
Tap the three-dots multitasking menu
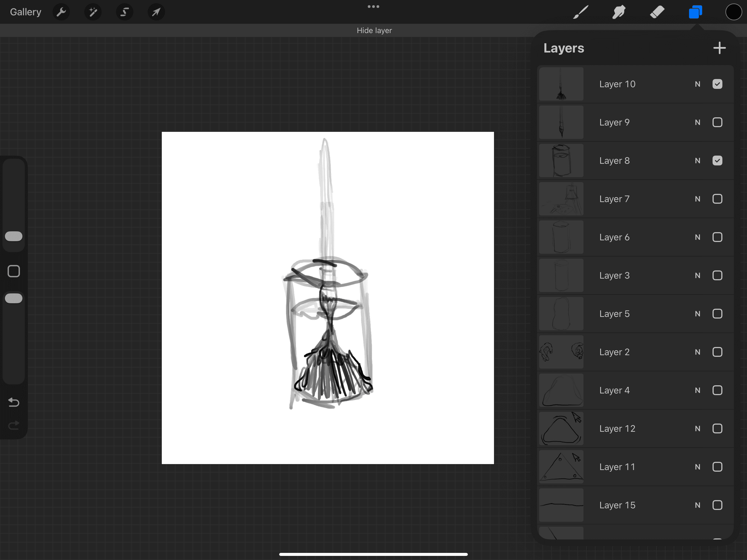pyautogui.click(x=373, y=6)
